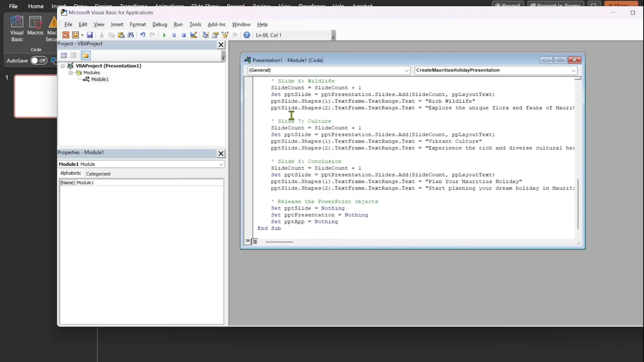Open the PowerPoint File tab

tap(13, 6)
